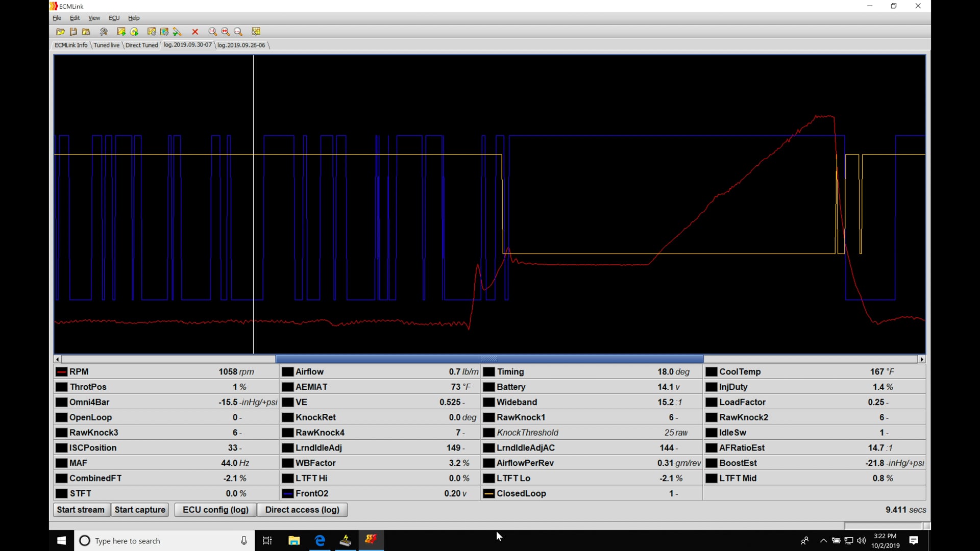
Task: Toggle the RPM trace color box
Action: (62, 372)
